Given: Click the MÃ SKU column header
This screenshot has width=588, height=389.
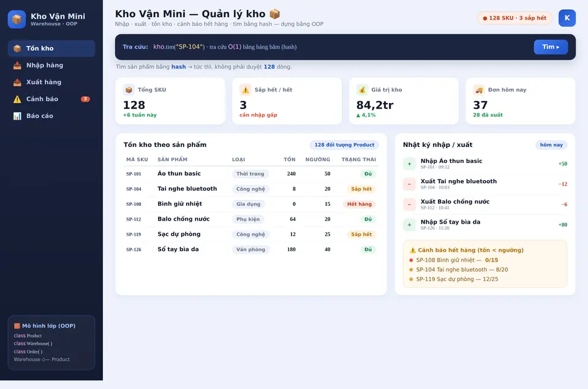Looking at the screenshot, I should click(x=137, y=159).
